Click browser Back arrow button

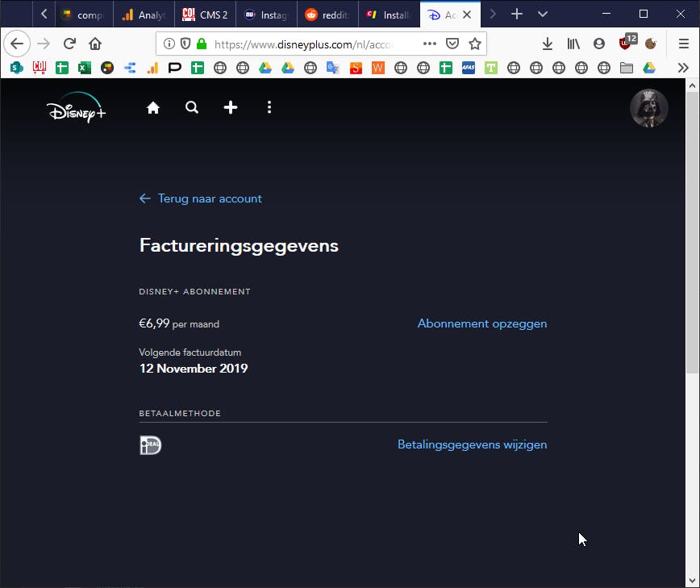tap(17, 44)
